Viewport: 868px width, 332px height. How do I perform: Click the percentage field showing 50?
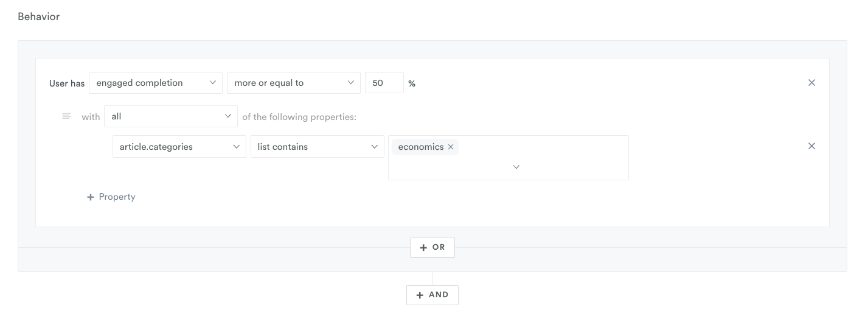(x=384, y=83)
